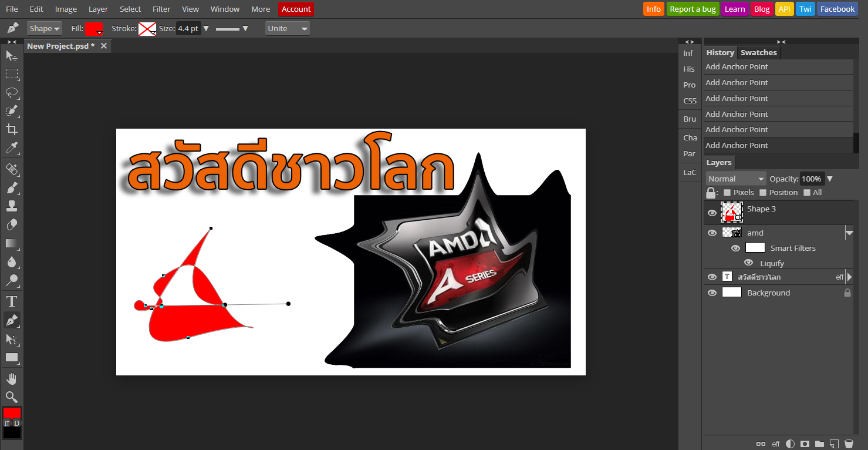Open the stroke Size dropdown arrow
The width and height of the screenshot is (868, 450).
coord(206,28)
